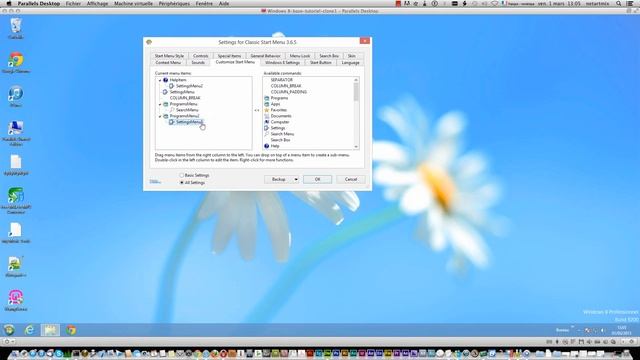Select the All Settings radio button

click(x=182, y=183)
